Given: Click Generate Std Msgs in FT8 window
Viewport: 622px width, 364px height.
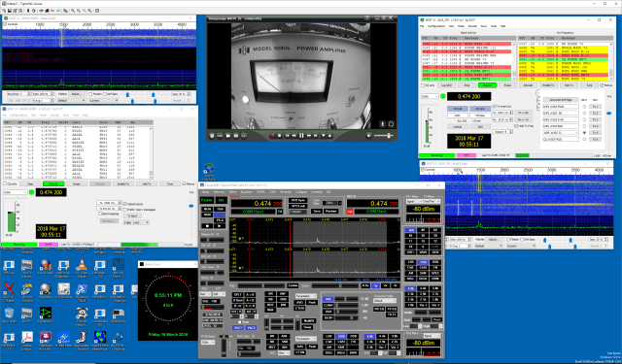Looking at the screenshot, I should coord(561,100).
